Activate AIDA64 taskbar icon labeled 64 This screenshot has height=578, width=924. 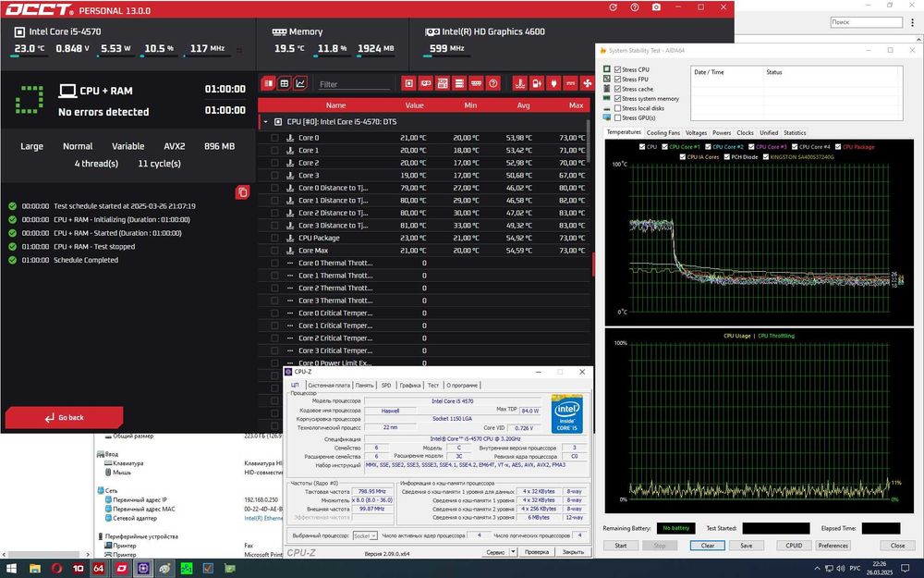point(99,569)
